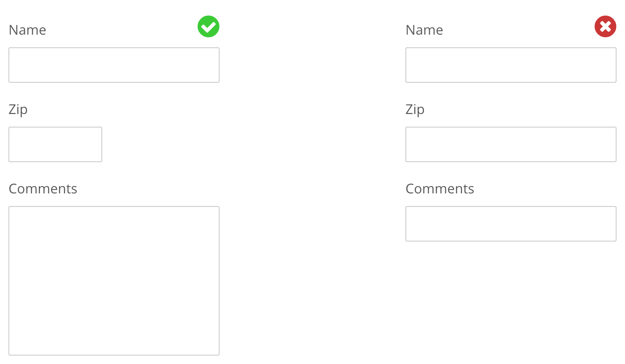The image size is (625, 364).
Task: Click the red X icon
Action: coord(605,27)
